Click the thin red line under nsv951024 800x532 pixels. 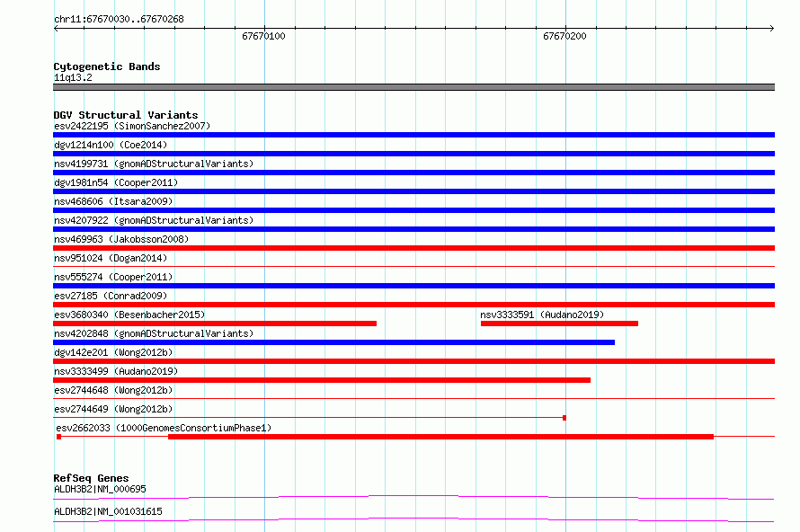[413, 266]
